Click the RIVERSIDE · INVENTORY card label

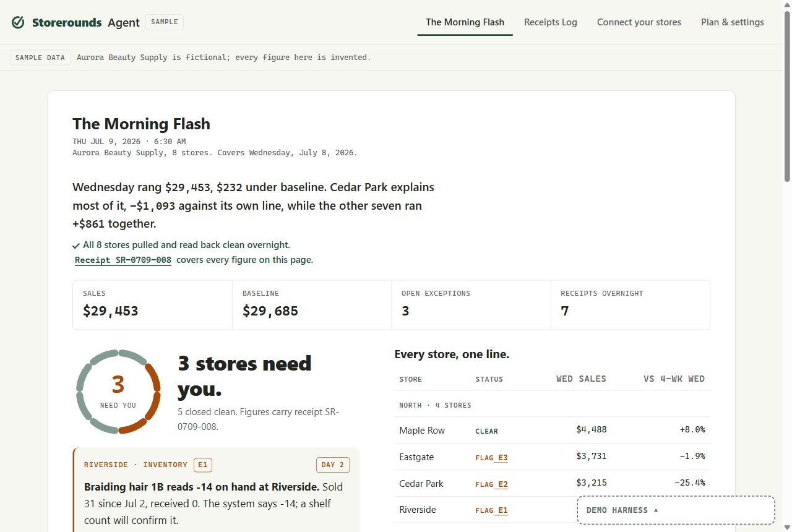(x=136, y=465)
